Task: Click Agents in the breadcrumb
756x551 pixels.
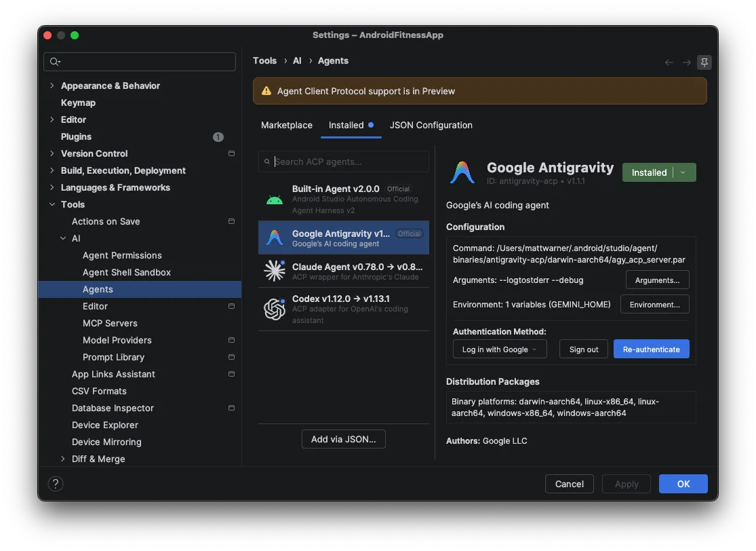Action: pyautogui.click(x=333, y=61)
